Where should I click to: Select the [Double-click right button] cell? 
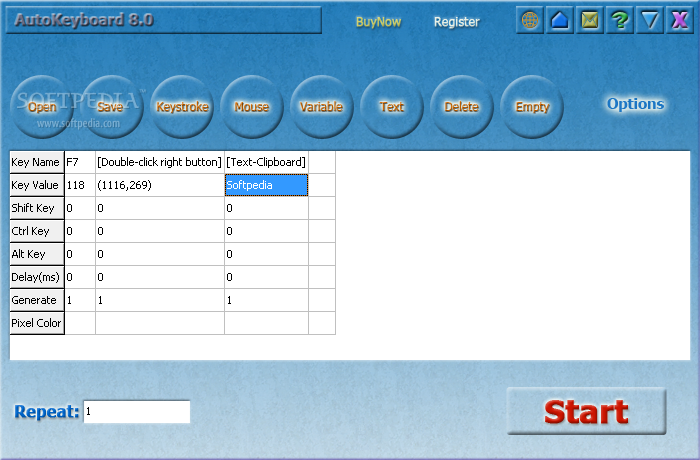click(159, 162)
